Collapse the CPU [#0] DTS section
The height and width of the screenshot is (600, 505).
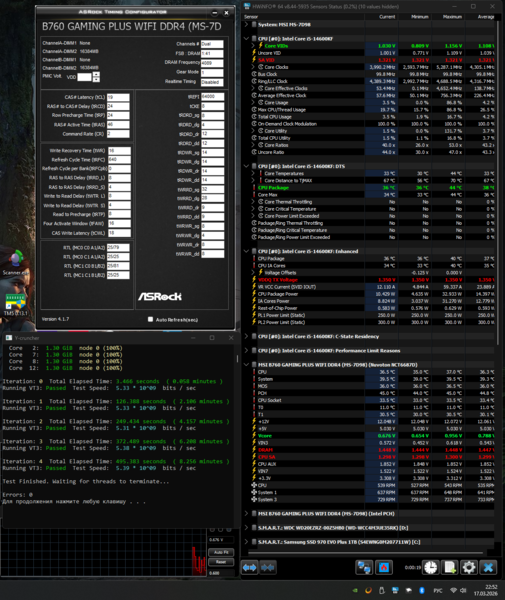[x=246, y=166]
